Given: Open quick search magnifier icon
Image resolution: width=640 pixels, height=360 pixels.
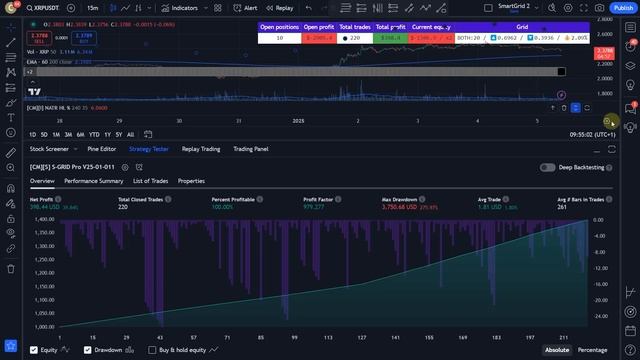Looking at the screenshot, I should pos(552,8).
